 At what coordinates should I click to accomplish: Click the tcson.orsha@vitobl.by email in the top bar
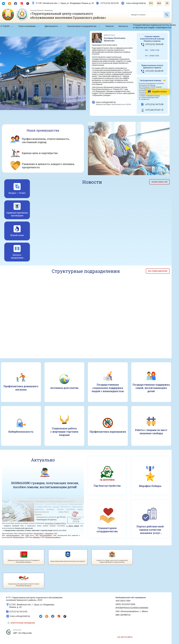click(136, 3)
